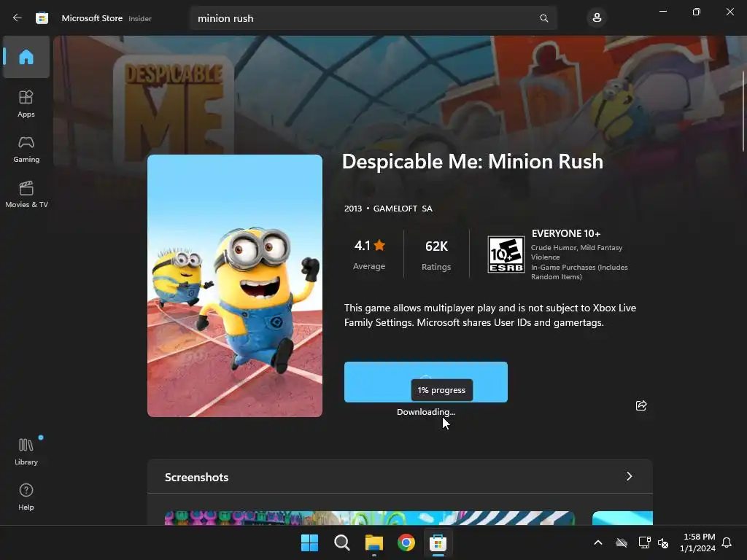This screenshot has width=747, height=560.
Task: Click the Minion Rush app cover thumbnail
Action: (x=235, y=286)
